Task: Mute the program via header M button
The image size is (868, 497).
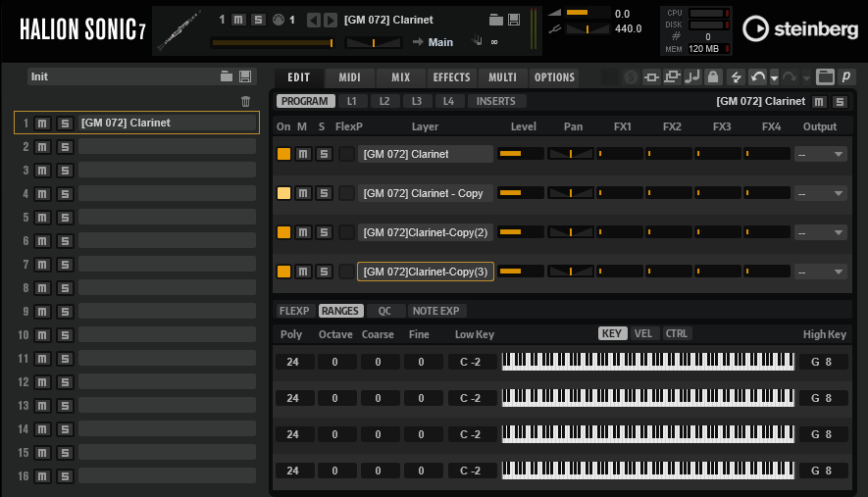Action: 238,20
